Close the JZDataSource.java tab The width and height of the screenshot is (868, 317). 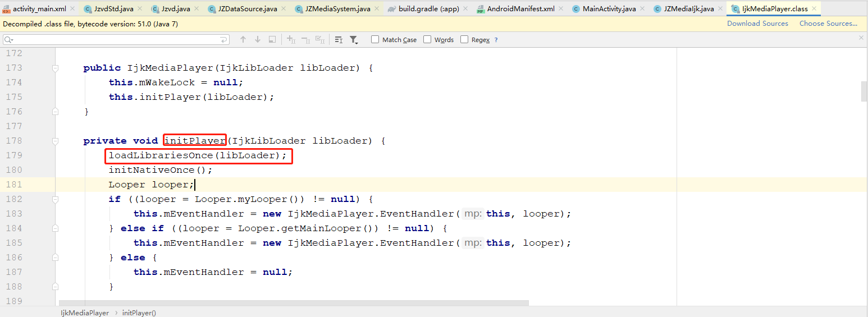click(x=284, y=9)
